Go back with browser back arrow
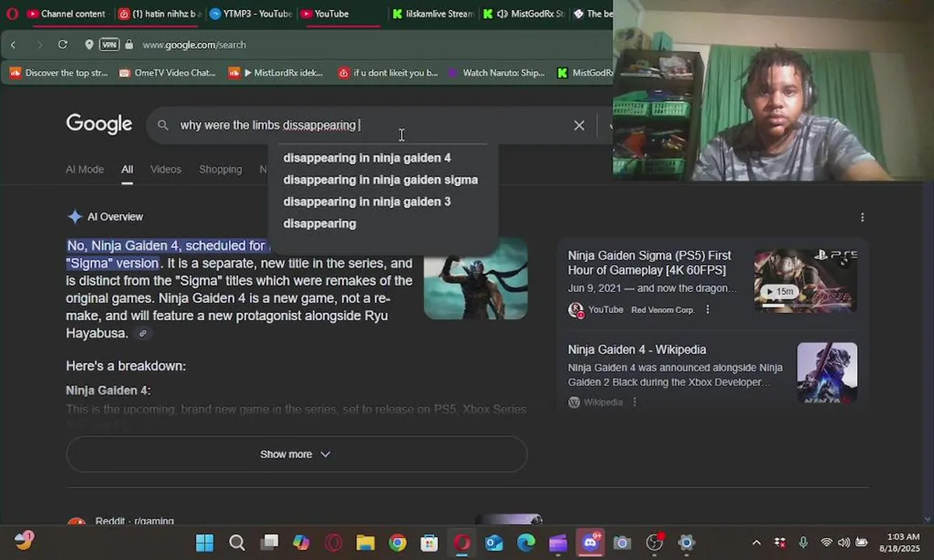The image size is (934, 560). point(13,45)
